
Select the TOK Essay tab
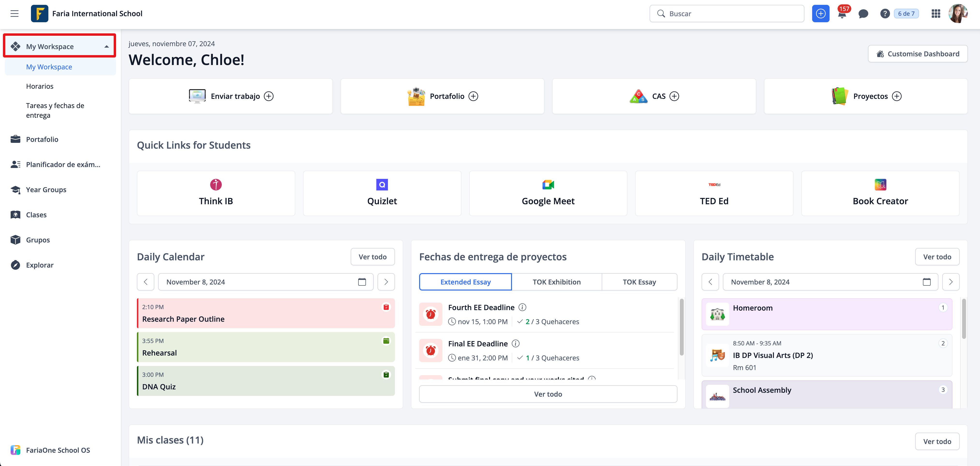coord(639,282)
